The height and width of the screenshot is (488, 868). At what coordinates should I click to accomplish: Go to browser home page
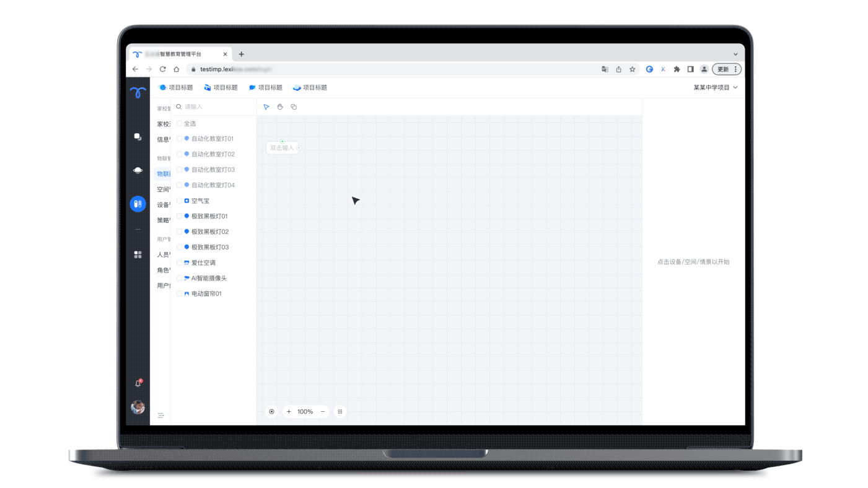(177, 69)
